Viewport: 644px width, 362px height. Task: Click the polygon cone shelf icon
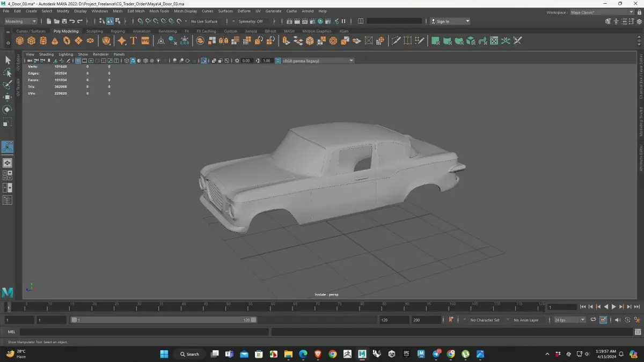pyautogui.click(x=55, y=41)
